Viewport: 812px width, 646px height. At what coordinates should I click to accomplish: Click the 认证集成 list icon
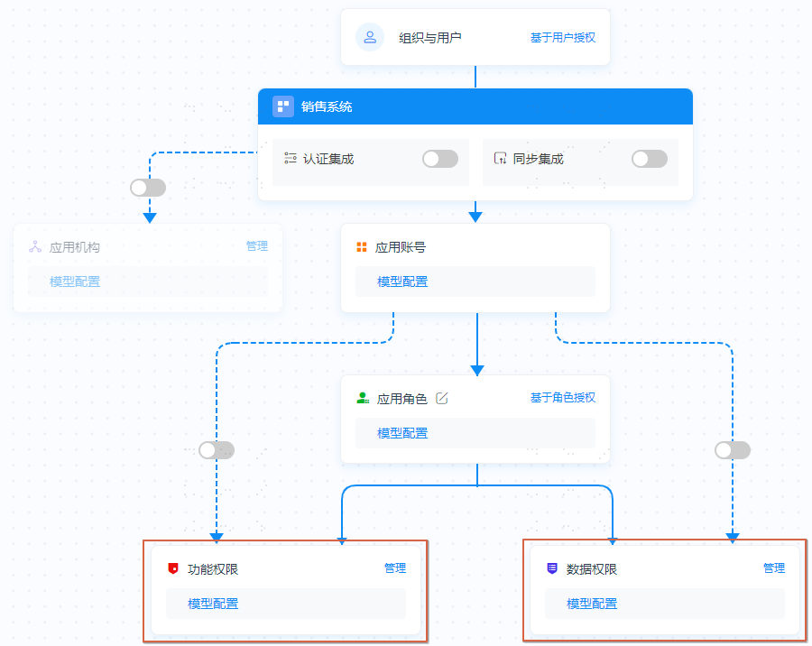[x=290, y=159]
